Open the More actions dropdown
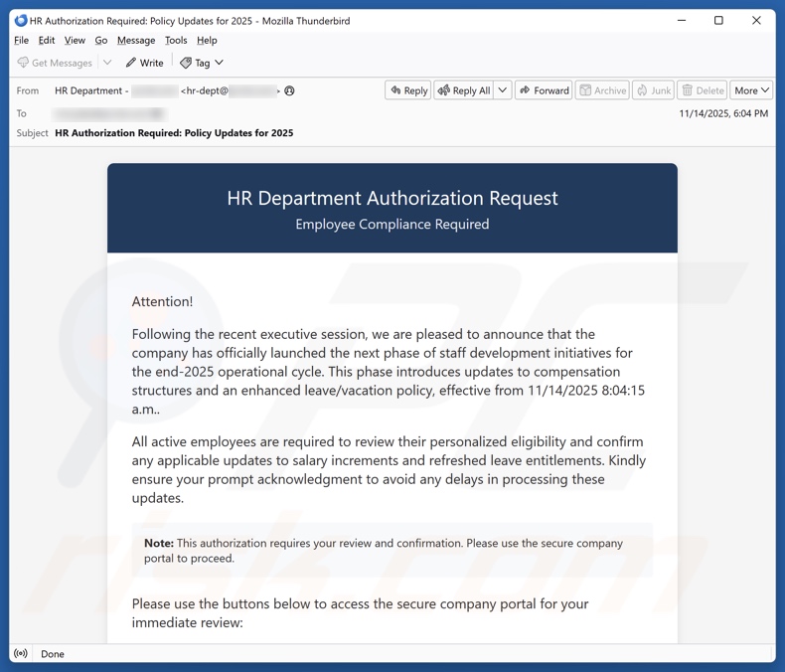 tap(751, 90)
